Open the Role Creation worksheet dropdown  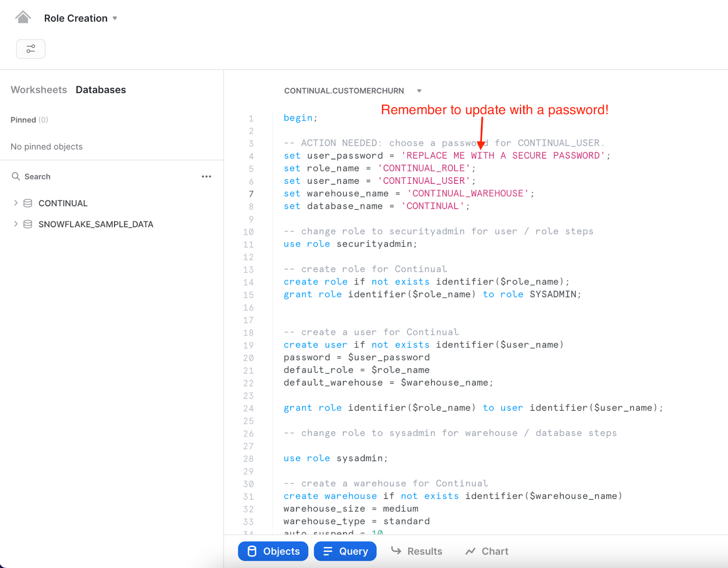[x=115, y=18]
